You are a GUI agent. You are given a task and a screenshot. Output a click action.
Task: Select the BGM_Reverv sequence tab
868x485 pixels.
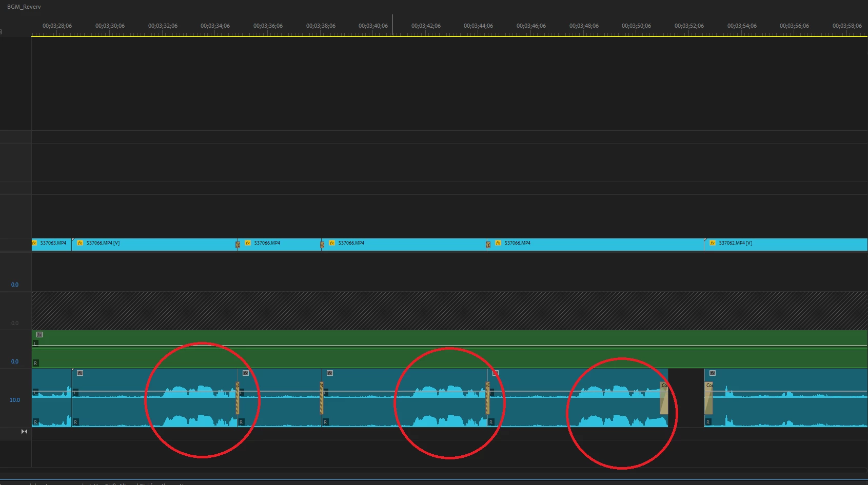(x=24, y=7)
